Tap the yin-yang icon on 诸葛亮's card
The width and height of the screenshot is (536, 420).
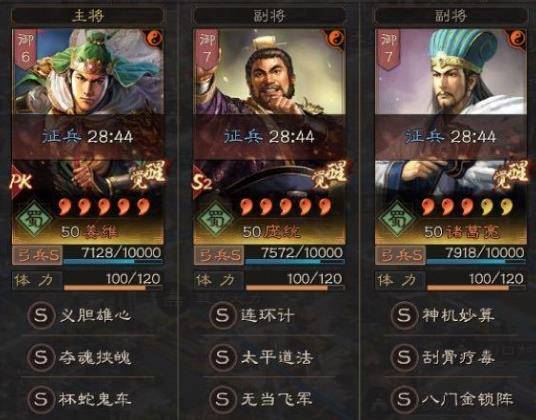pos(517,39)
